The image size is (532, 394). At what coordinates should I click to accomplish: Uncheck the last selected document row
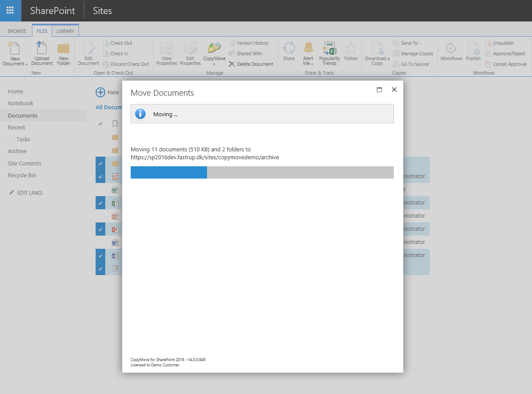pos(100,269)
